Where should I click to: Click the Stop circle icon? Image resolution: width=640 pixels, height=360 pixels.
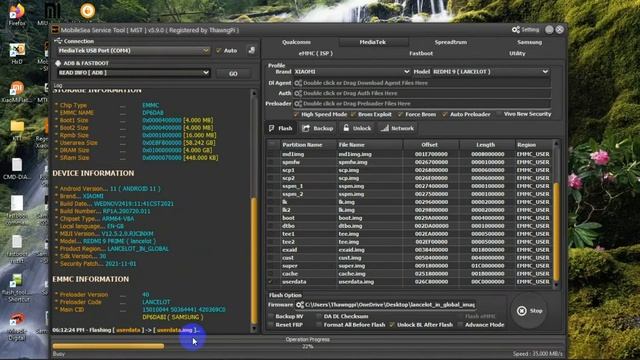tap(521, 311)
